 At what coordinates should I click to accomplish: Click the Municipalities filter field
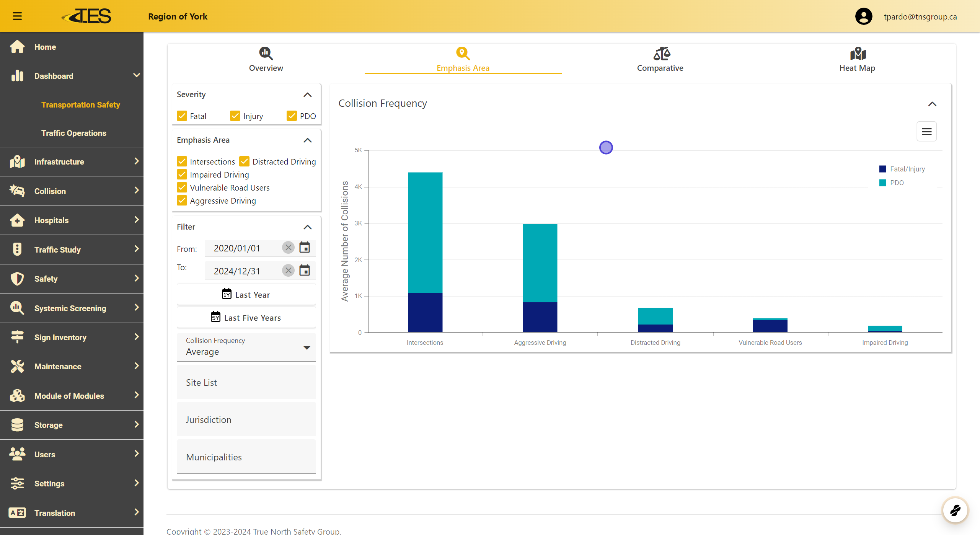[x=246, y=457]
